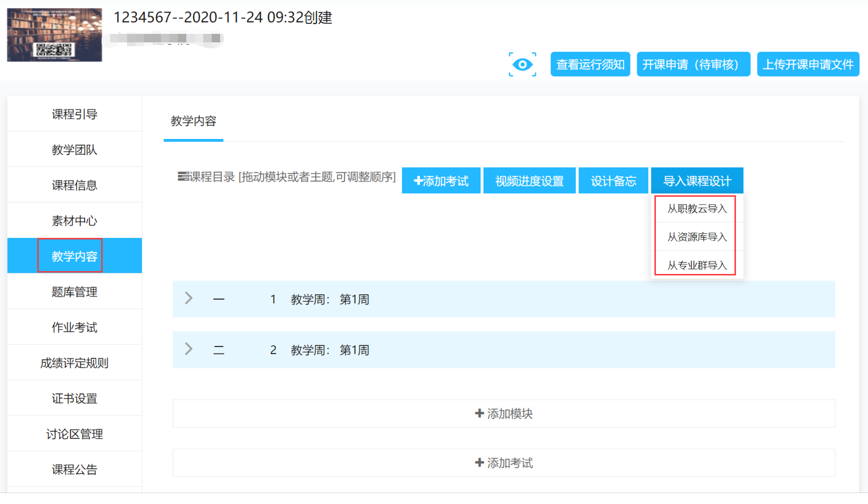Click 开课申请（待审核） button

[x=693, y=64]
